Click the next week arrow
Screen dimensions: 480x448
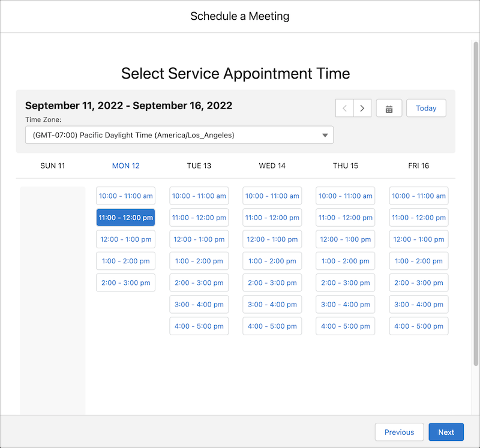362,108
